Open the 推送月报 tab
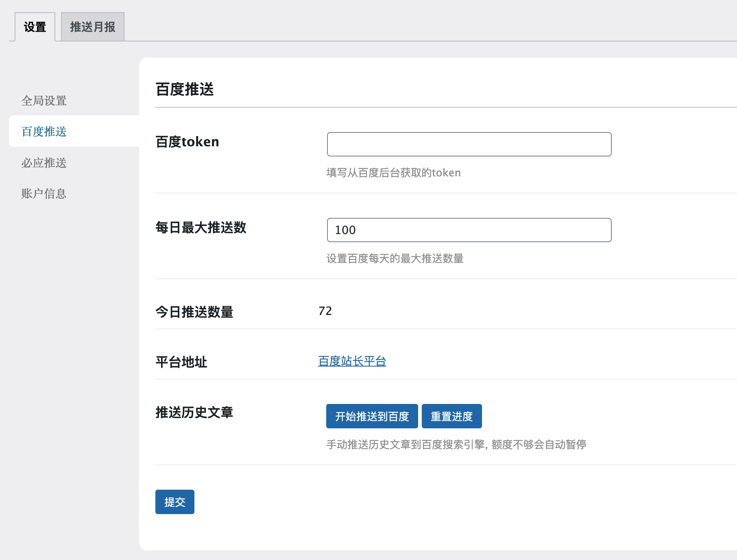737x560 pixels. coord(93,27)
